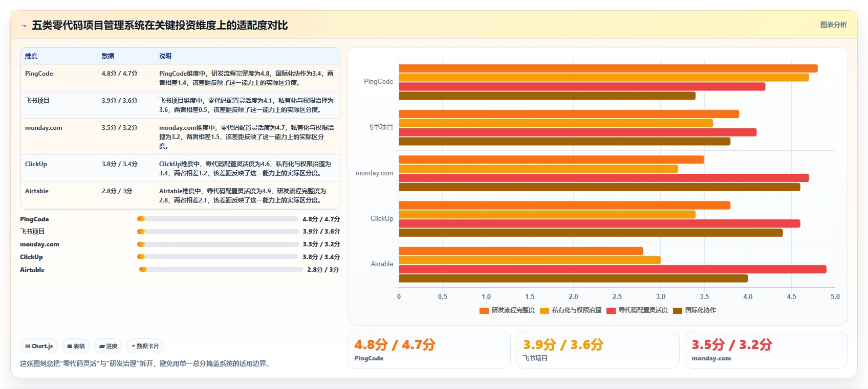Click the monday.com chart axis label
Screen dimensions: 868x389
tap(374, 173)
